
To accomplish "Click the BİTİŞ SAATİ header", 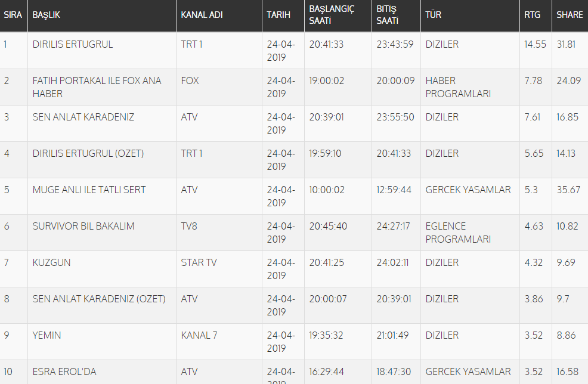I will tap(388, 15).
